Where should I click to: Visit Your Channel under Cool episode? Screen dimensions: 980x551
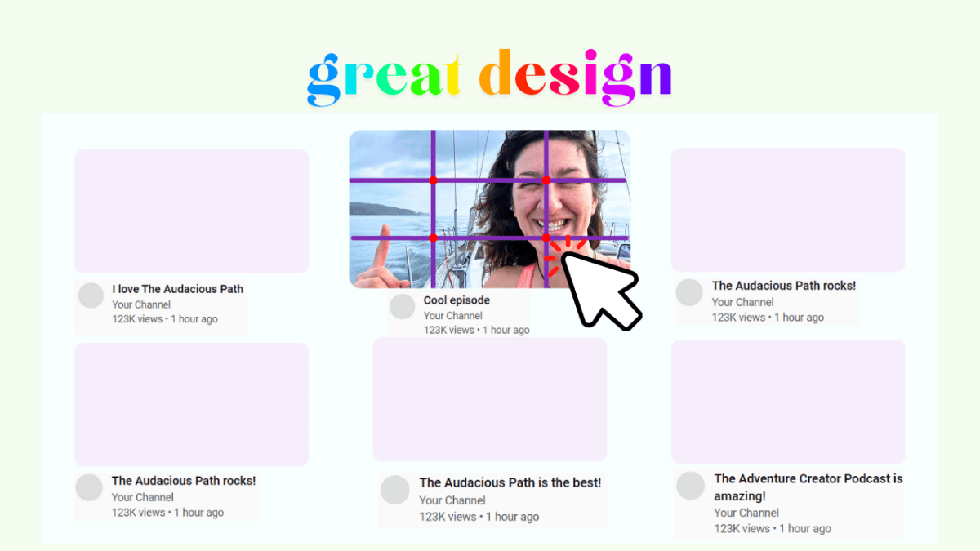[x=452, y=316]
